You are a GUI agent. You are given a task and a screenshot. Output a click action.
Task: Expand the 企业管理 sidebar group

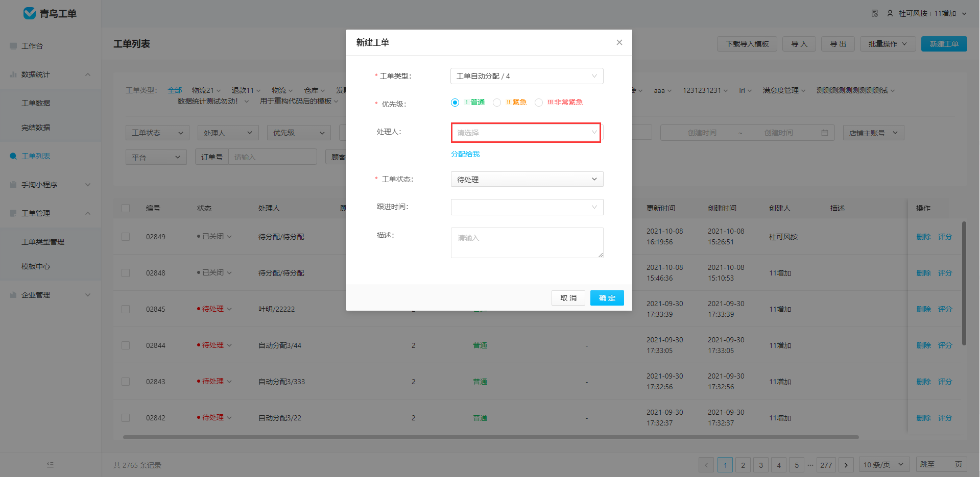click(x=88, y=295)
